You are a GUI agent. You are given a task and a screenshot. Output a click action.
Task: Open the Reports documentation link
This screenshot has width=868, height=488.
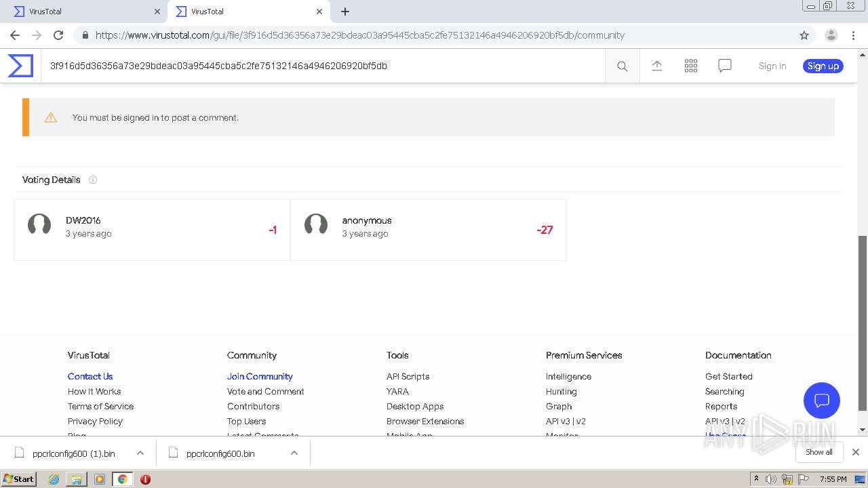point(721,406)
